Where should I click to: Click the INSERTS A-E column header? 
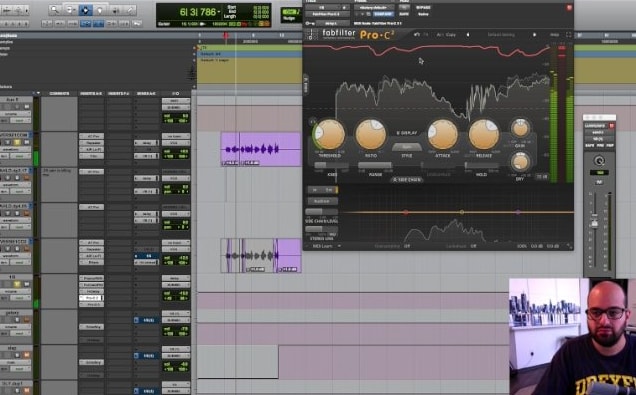click(x=91, y=94)
